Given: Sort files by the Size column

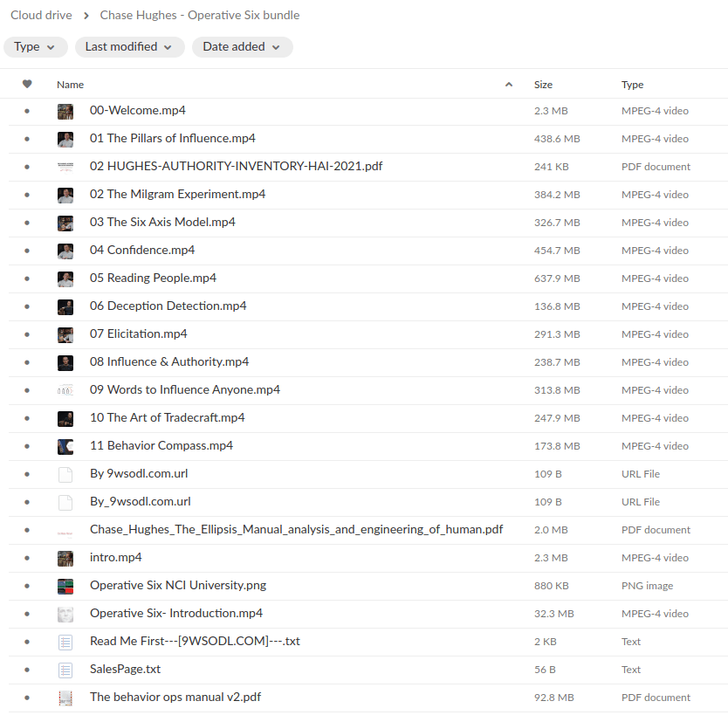Looking at the screenshot, I should click(543, 85).
